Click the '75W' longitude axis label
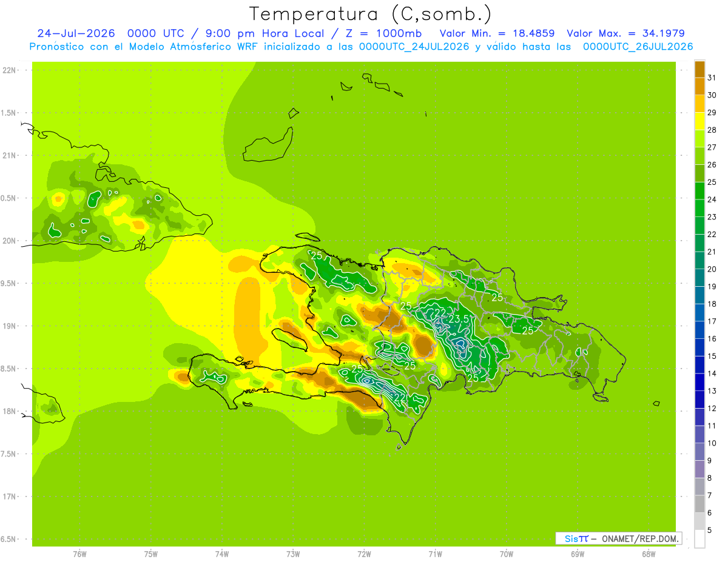Viewport: 728px width, 562px height. click(150, 554)
